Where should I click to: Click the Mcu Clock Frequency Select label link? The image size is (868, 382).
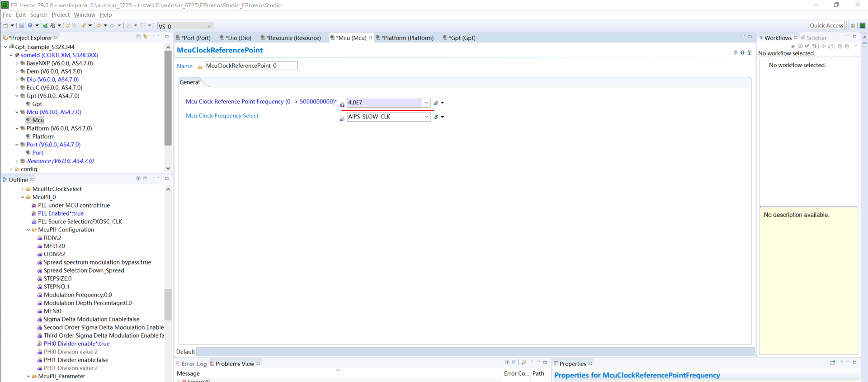pos(222,116)
